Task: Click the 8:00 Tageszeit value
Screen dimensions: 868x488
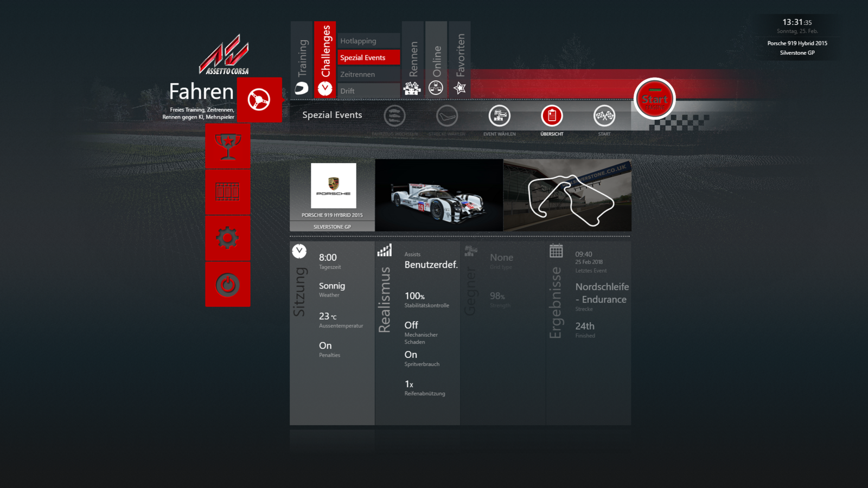Action: coord(328,258)
